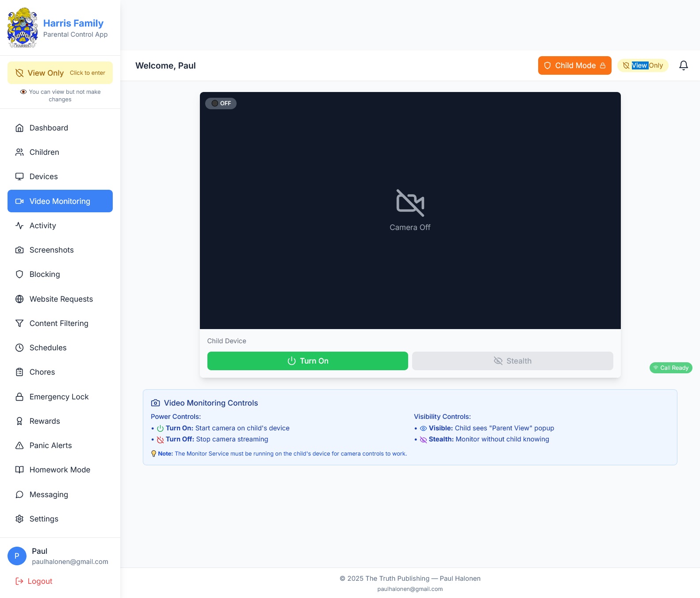
Task: Click the footer email paulhalonen@gmail.com
Action: (x=410, y=589)
